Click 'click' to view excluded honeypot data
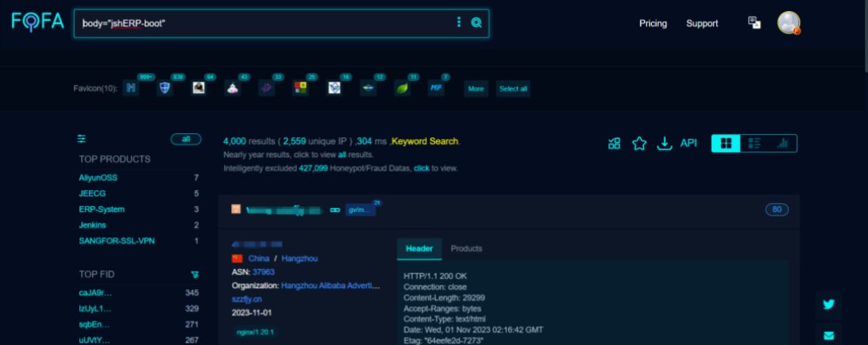 click(422, 168)
